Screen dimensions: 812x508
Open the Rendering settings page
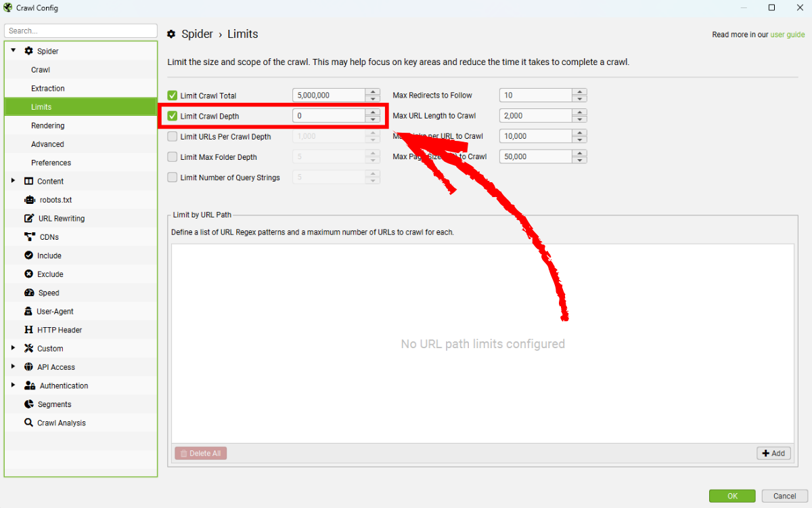[47, 125]
